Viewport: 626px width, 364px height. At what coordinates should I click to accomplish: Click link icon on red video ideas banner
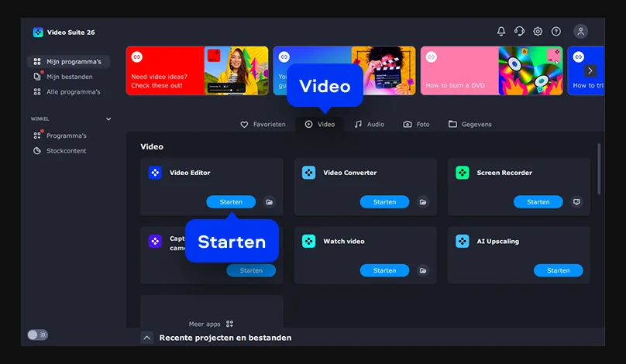pos(137,57)
